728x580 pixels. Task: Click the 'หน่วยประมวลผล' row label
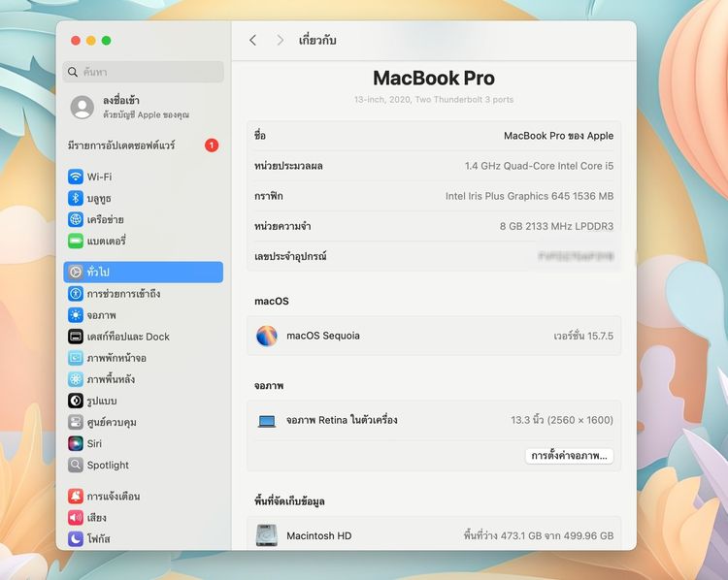pyautogui.click(x=288, y=166)
